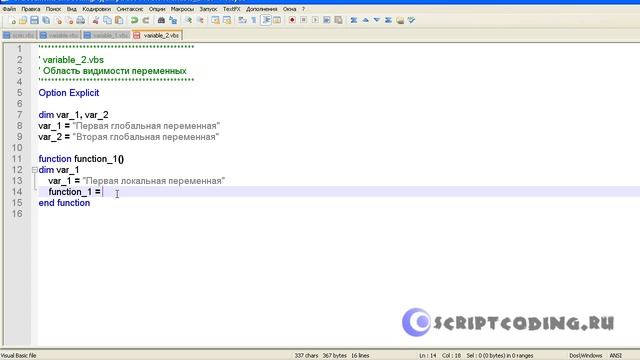640x360 pixels.
Task: Toggle Show all characters pilcrow icon
Action: point(254,20)
